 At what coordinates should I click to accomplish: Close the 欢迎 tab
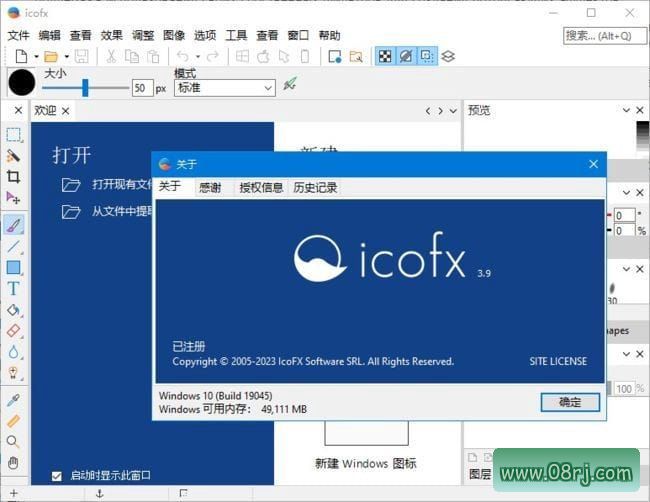coord(65,111)
